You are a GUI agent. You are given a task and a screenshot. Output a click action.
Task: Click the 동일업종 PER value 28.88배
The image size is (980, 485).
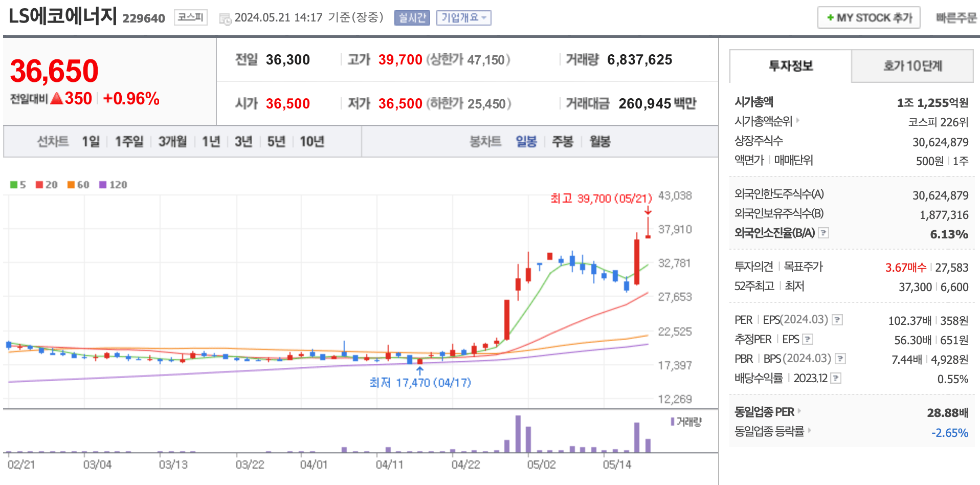948,413
